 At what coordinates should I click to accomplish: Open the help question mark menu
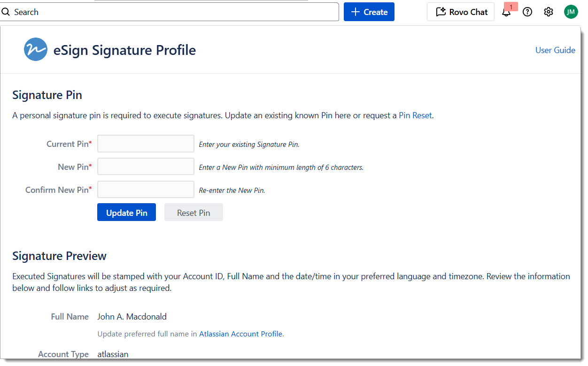click(x=527, y=12)
